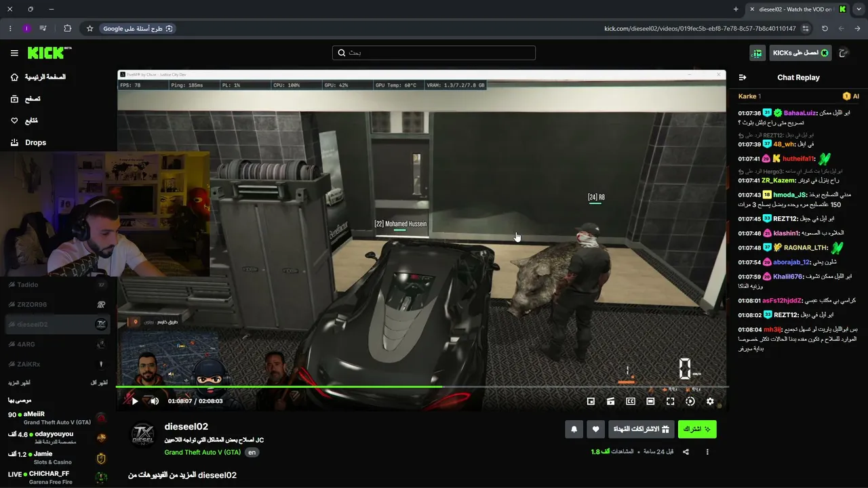
Task: Collapse the list with Show less (أظهر أقل)
Action: [x=99, y=383]
